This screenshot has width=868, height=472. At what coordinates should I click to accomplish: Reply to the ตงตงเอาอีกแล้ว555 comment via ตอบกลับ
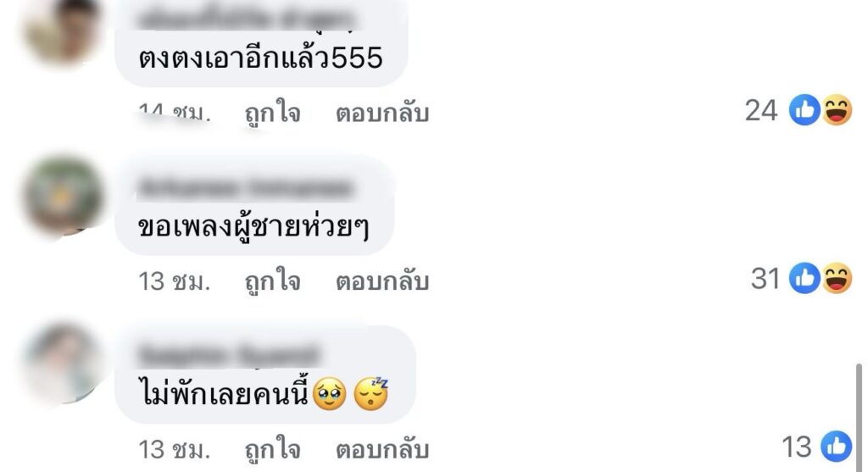[382, 114]
